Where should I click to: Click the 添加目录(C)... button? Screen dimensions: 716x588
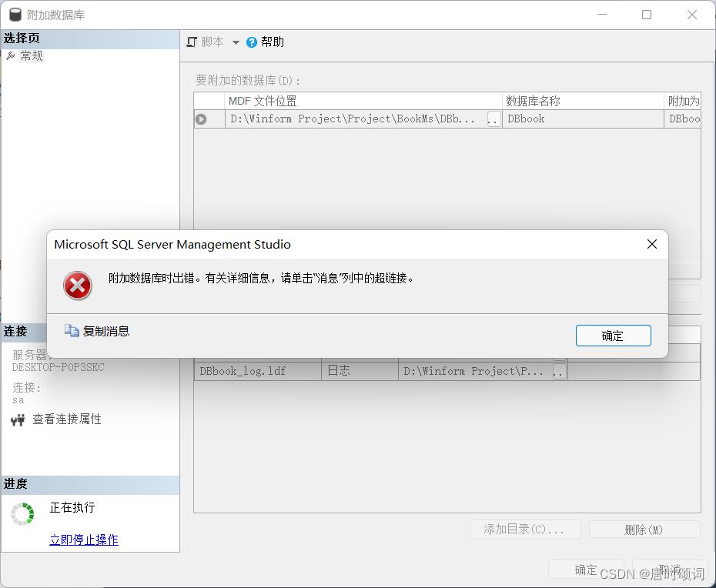(525, 529)
